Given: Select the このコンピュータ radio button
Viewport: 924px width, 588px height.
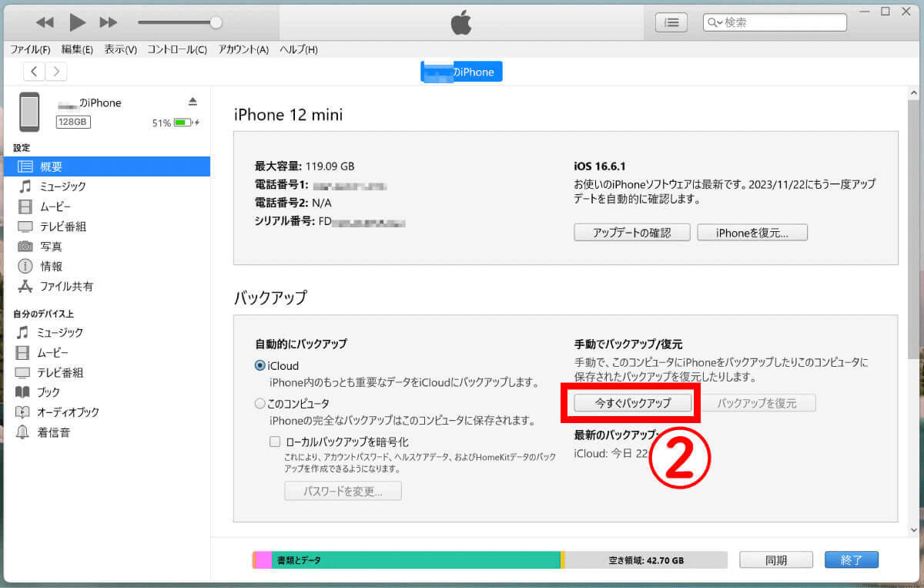Looking at the screenshot, I should [x=260, y=403].
